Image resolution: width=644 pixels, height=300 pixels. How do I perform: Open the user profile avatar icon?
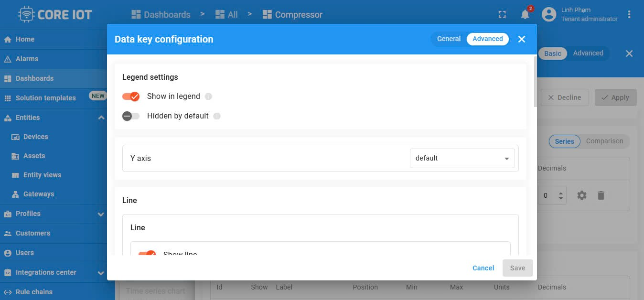click(549, 14)
